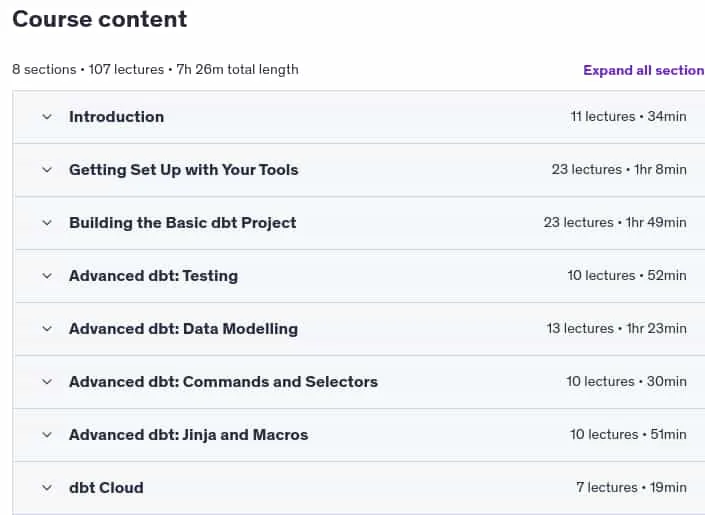
Task: Click the 11 lectures • 34min label
Action: coord(629,116)
